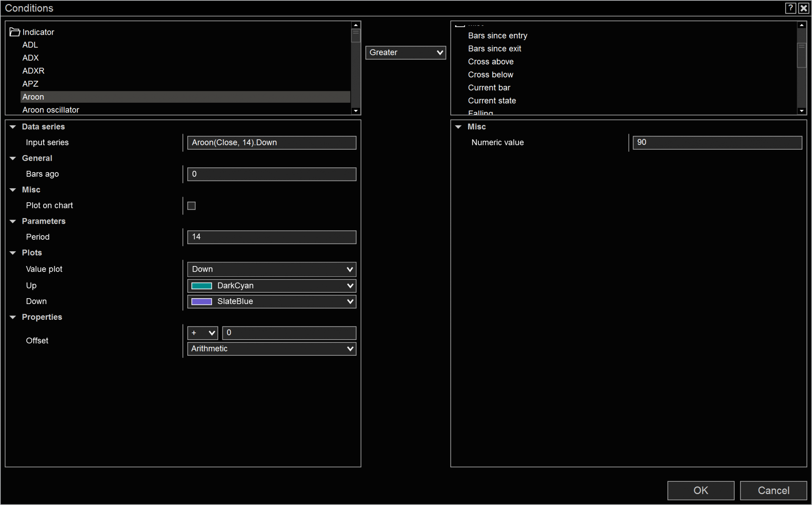Select Aroon oscillator in indicator list

point(51,110)
